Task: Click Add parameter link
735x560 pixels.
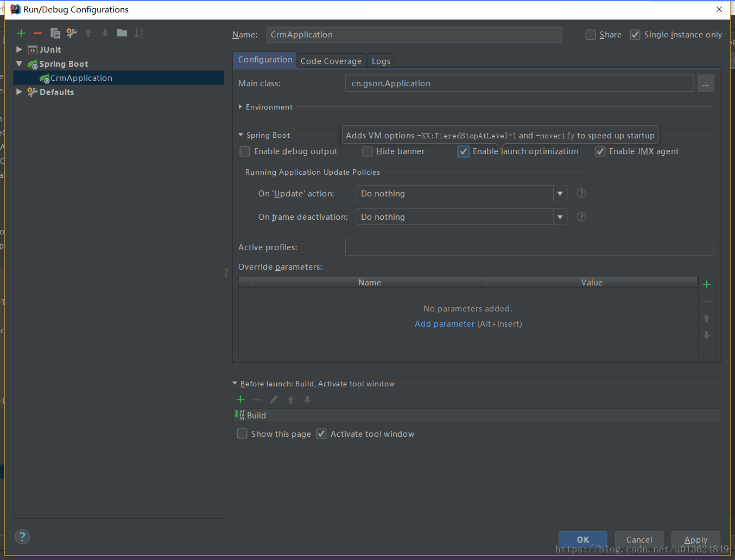Action: coord(445,324)
